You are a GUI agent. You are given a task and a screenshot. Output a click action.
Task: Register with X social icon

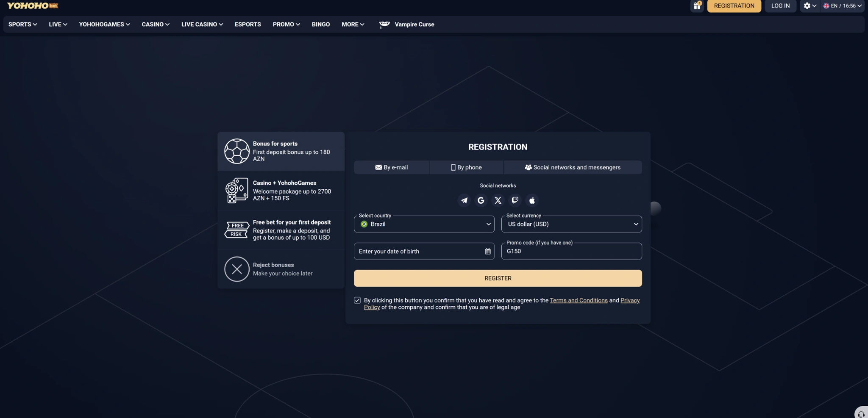498,200
